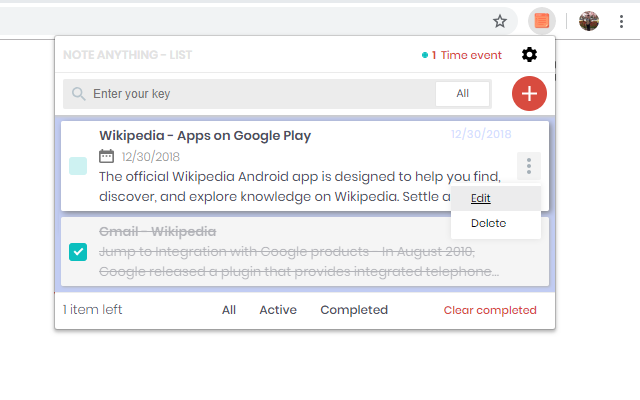This screenshot has width=640, height=400.
Task: Click the profile avatar in the toolbar
Action: pyautogui.click(x=589, y=21)
